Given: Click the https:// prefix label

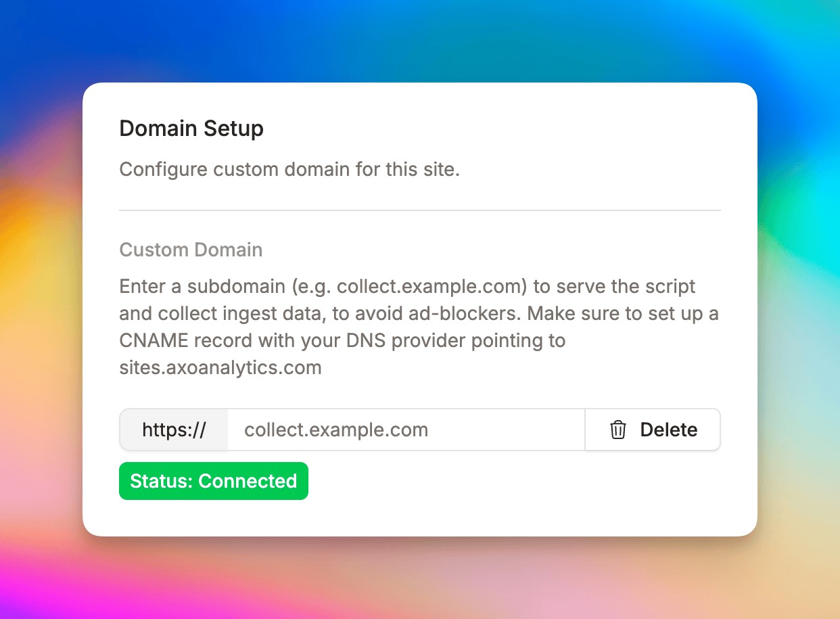Looking at the screenshot, I should [174, 430].
